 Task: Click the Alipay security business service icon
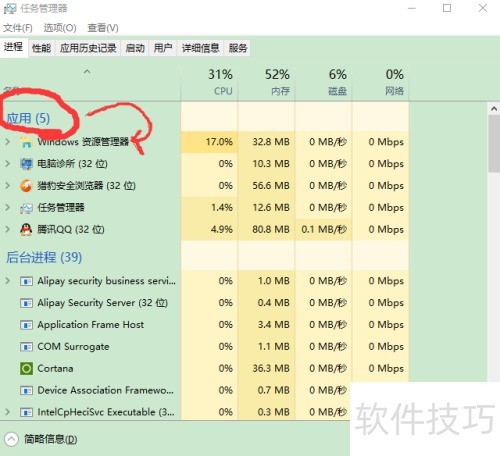click(26, 281)
